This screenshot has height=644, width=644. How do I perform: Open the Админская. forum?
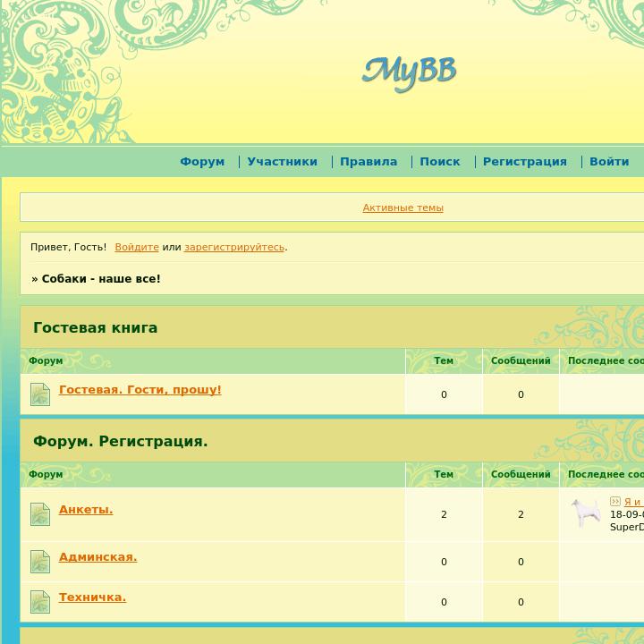click(97, 557)
